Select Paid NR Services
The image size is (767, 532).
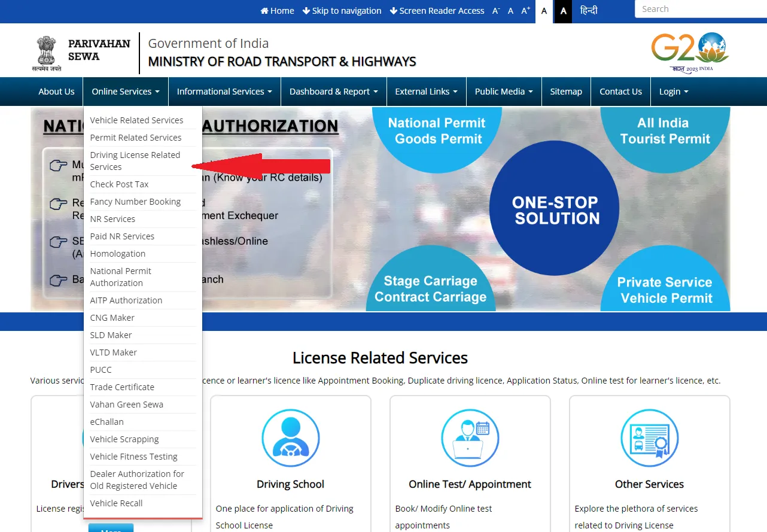(x=143, y=236)
